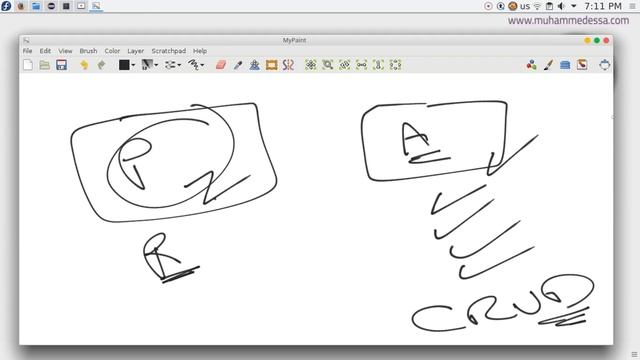This screenshot has height=360, width=640.
Task: Redo the undone stroke
Action: tap(101, 65)
